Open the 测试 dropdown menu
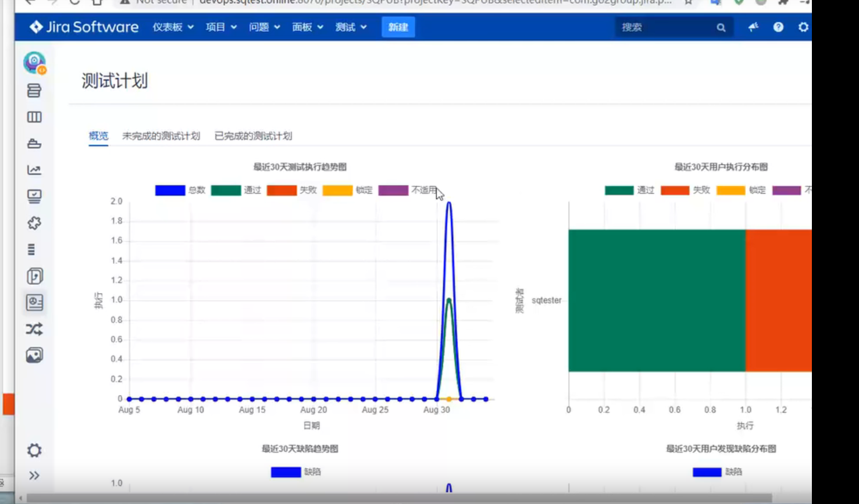 click(351, 27)
